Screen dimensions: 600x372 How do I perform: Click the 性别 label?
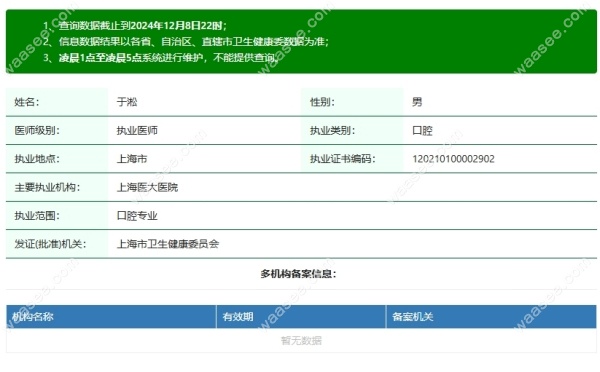click(322, 102)
